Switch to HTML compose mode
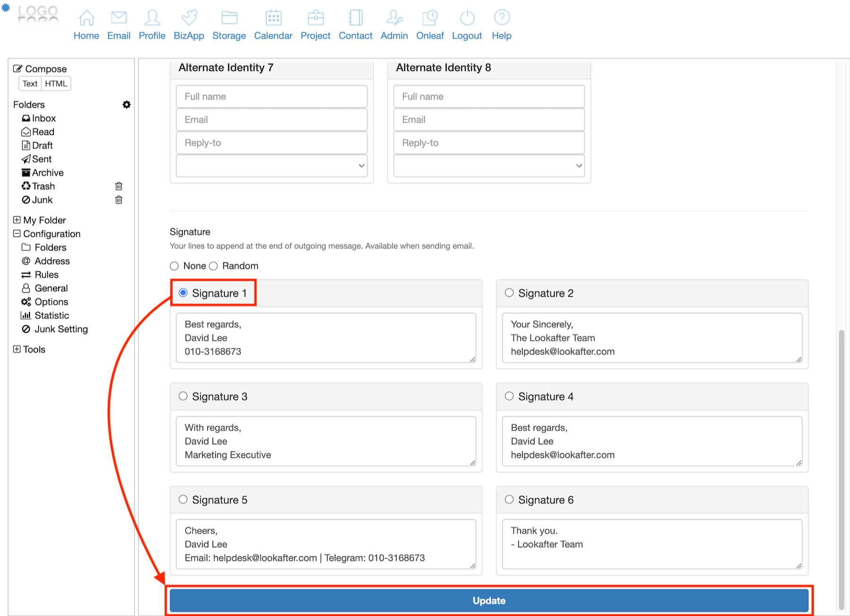 click(x=56, y=84)
